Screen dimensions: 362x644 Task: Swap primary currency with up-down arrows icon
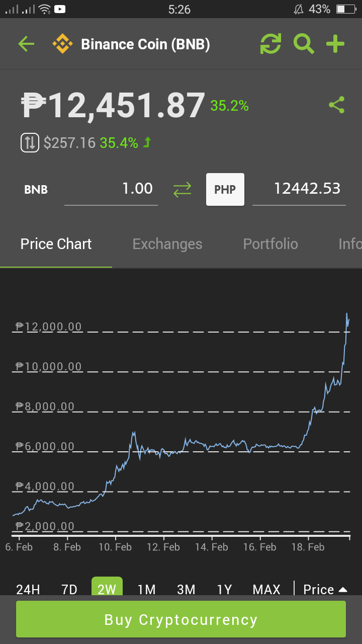[30, 142]
